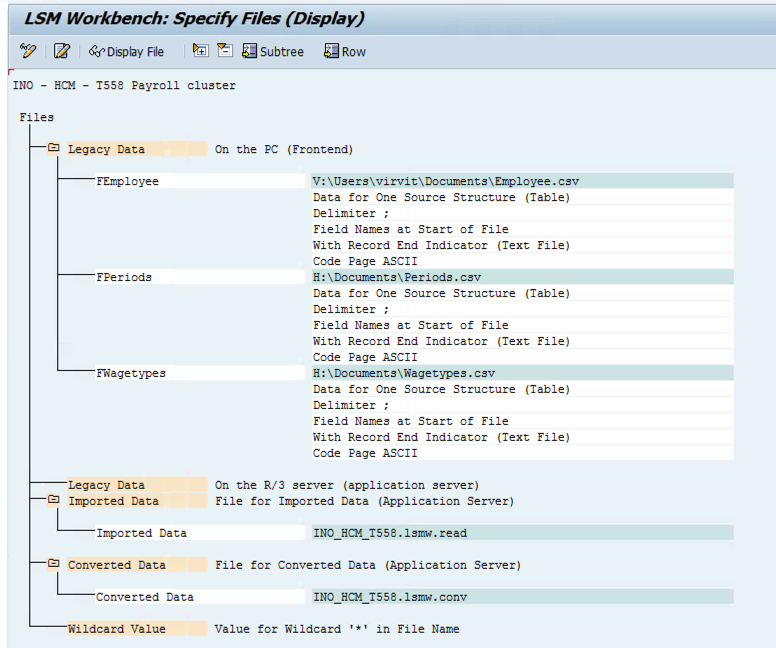The height and width of the screenshot is (648, 776).
Task: Click Code Page ASCII under FEmployee
Action: pyautogui.click(x=523, y=261)
